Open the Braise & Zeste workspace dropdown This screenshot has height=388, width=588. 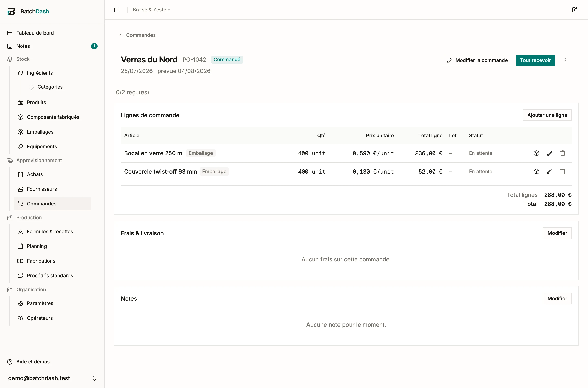click(151, 10)
